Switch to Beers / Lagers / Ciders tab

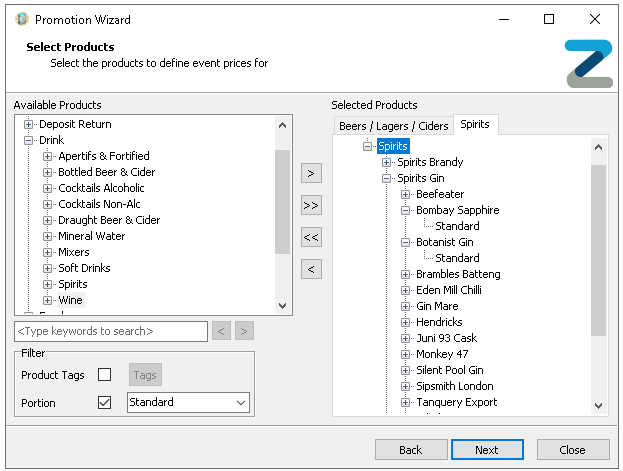(x=393, y=125)
